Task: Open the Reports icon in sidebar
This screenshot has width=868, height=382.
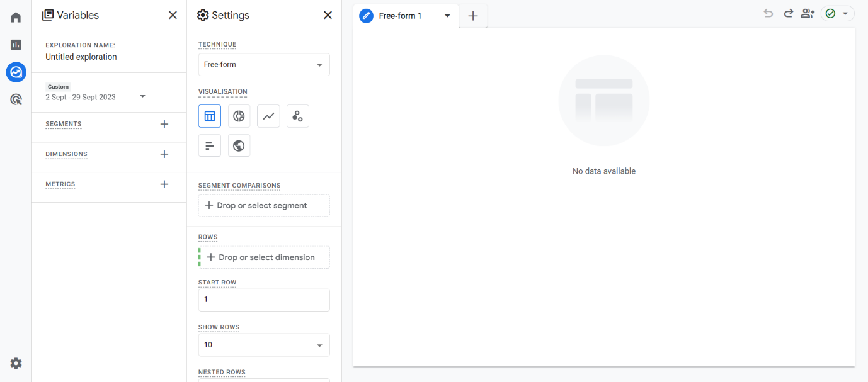Action: tap(16, 45)
